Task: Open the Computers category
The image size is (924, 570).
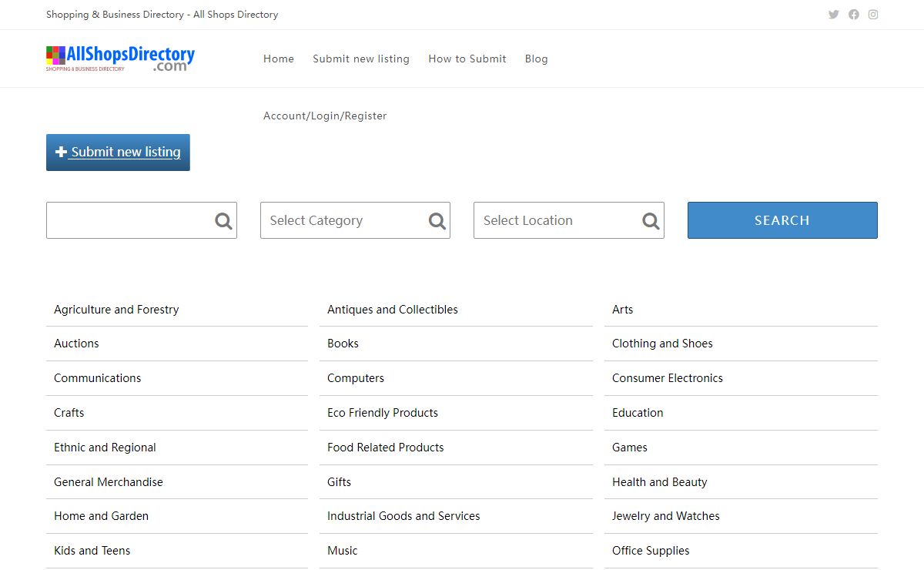Action: 356,378
